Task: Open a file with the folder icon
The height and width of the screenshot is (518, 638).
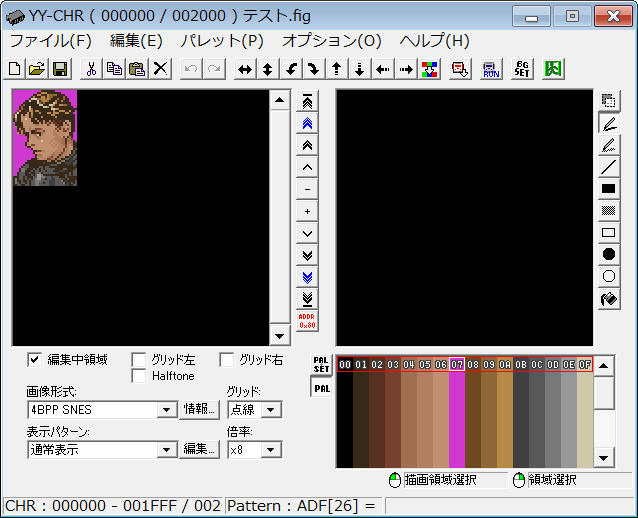Action: [37, 69]
